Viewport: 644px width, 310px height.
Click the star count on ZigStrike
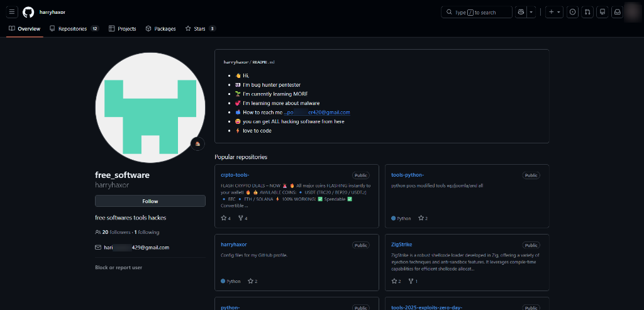[x=396, y=282]
